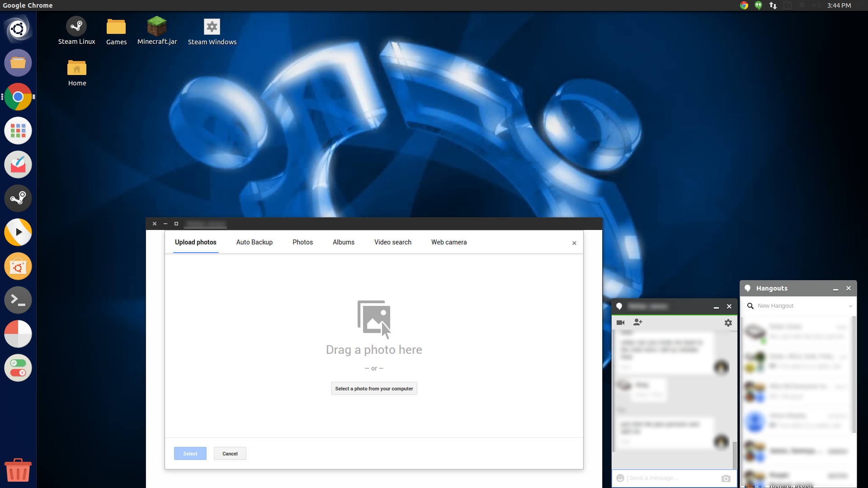Click the Hangouts video call icon
The width and height of the screenshot is (868, 488).
pyautogui.click(x=621, y=322)
